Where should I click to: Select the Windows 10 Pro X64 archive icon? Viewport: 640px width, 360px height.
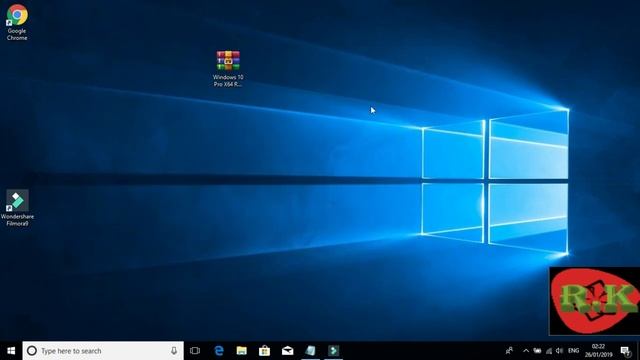(x=228, y=68)
